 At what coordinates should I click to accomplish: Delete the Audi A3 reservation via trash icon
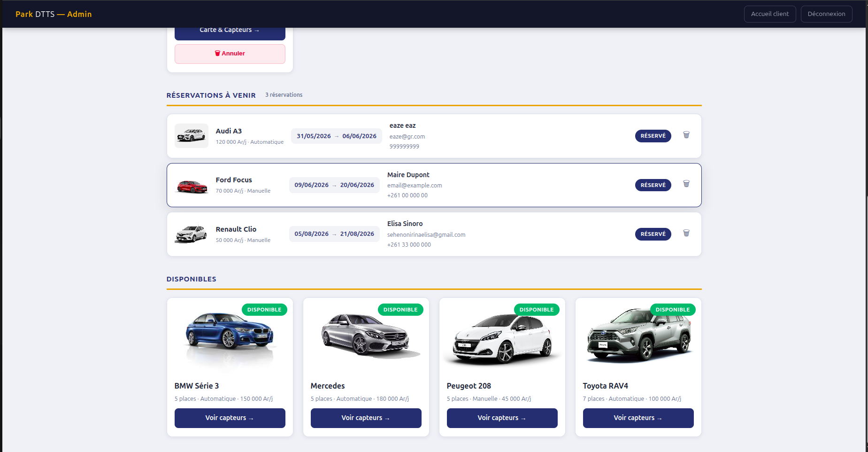[x=686, y=135]
